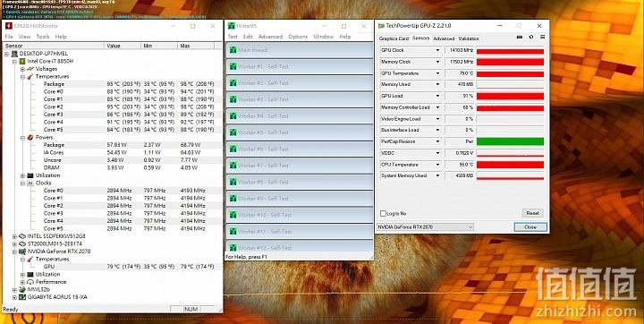Enable the Log to file checkbox
Screen dimensions: 644x324
tap(383, 213)
